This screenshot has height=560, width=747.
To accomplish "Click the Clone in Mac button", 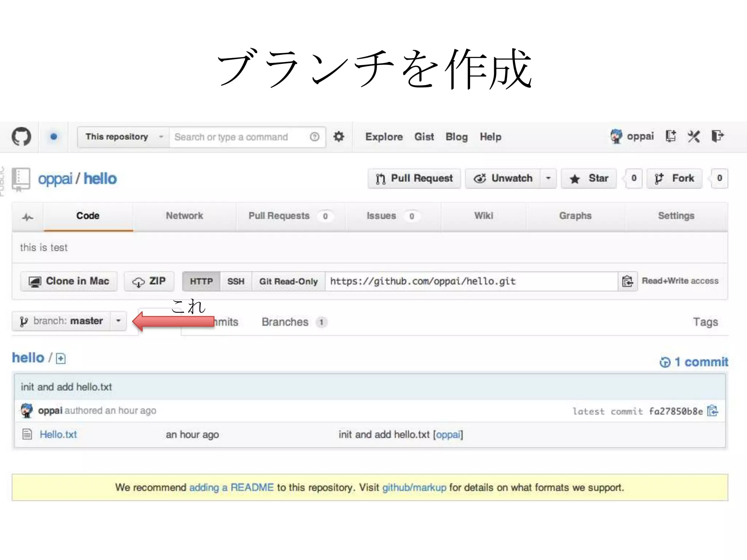I will tap(69, 281).
